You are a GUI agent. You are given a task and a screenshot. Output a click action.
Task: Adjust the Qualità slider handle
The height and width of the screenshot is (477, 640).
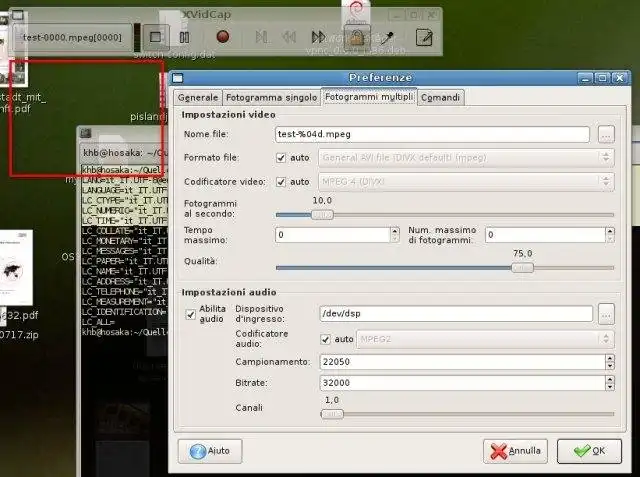[x=522, y=268]
